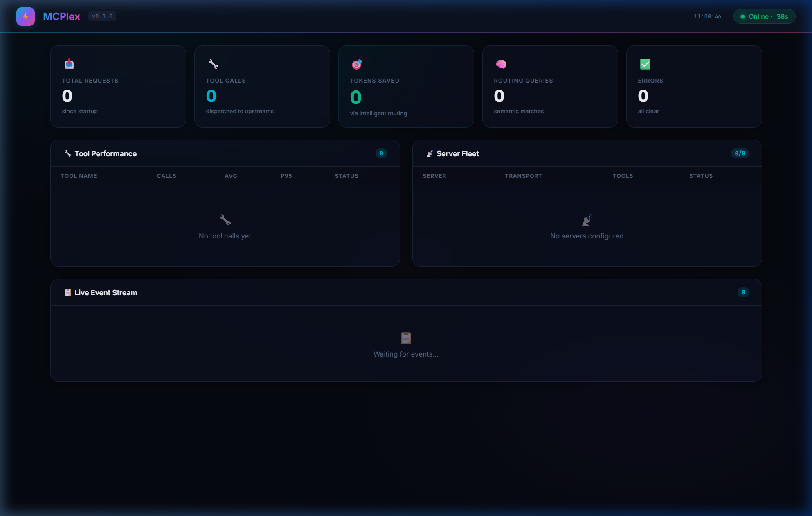Screen dimensions: 812x516
Task: Click the ERRORS card label
Action: 650,81
